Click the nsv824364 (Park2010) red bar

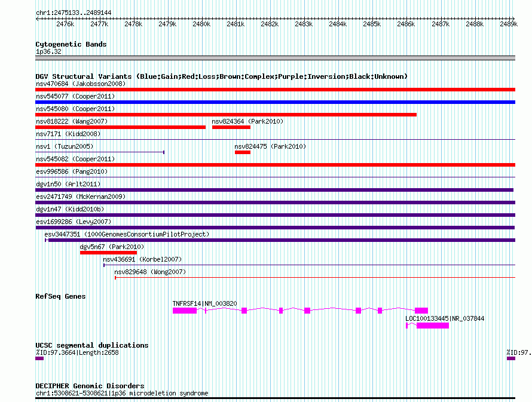(231, 127)
